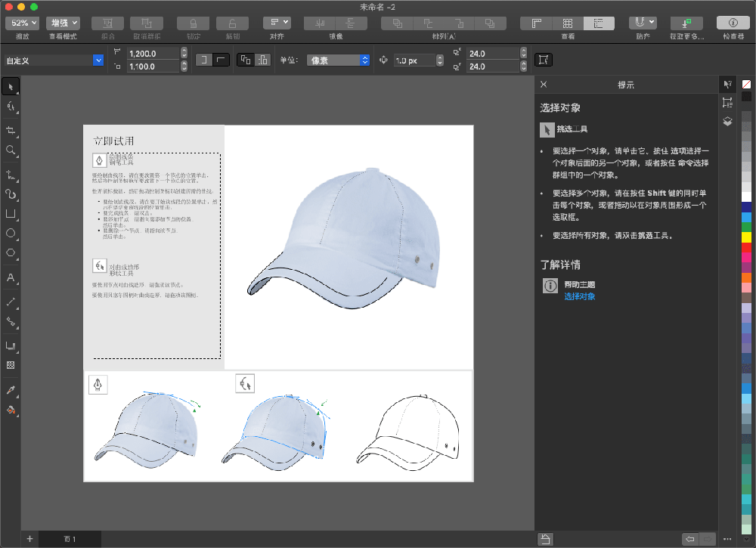Switch to the 页 1 tab
This screenshot has width=756, height=548.
tap(69, 539)
